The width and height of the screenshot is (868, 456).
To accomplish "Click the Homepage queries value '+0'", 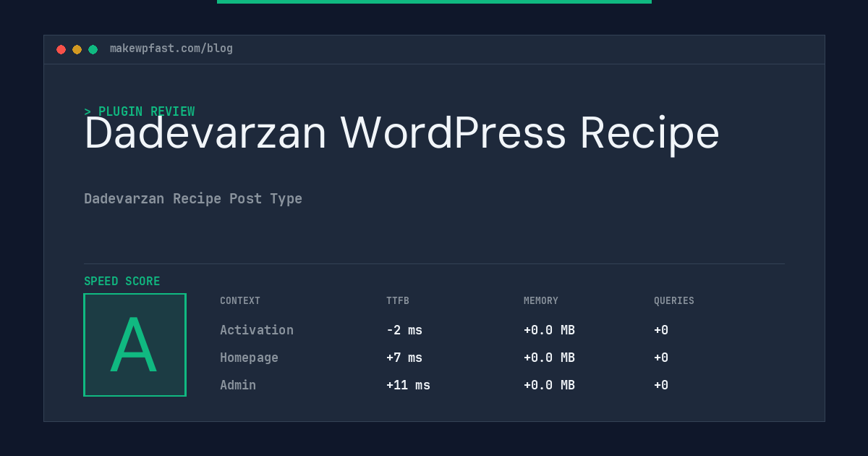I will point(661,358).
